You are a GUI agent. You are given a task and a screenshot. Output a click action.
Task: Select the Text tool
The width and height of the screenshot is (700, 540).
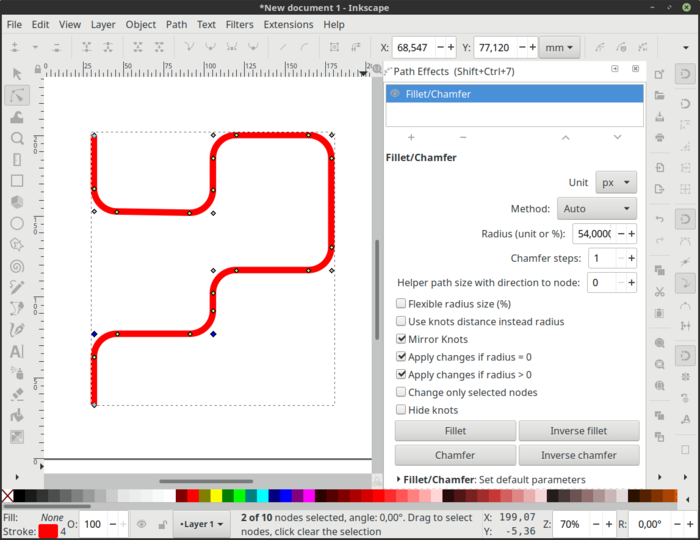(17, 351)
